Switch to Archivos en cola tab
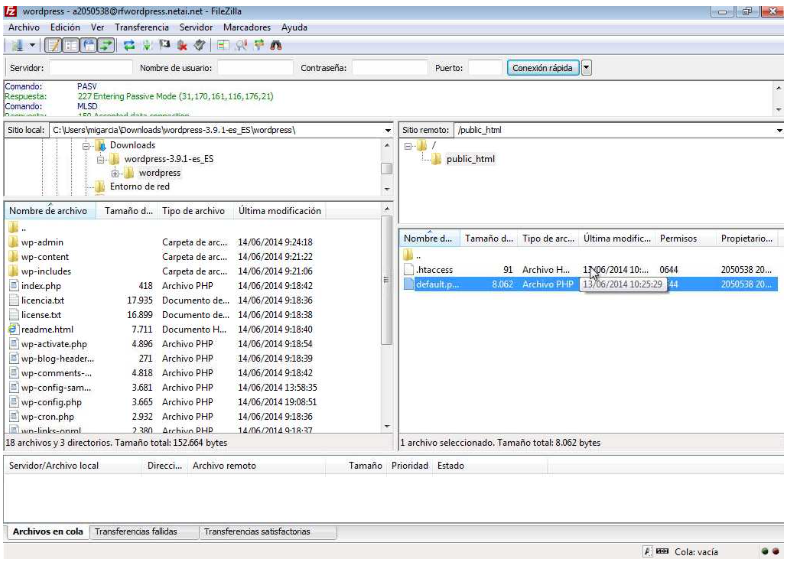This screenshot has width=792, height=569. point(48,532)
